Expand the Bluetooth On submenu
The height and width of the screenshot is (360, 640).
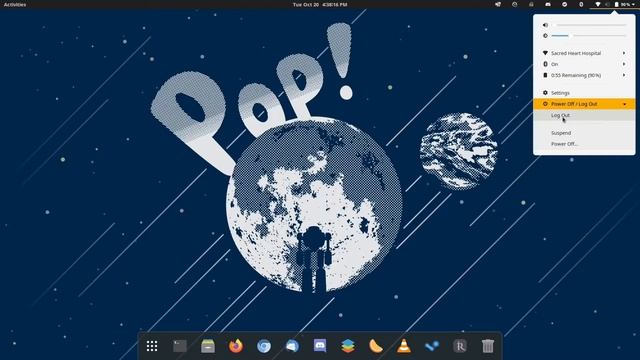pyautogui.click(x=584, y=64)
